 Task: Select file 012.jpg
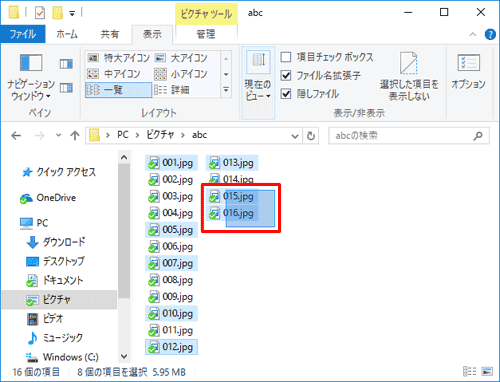[171, 347]
